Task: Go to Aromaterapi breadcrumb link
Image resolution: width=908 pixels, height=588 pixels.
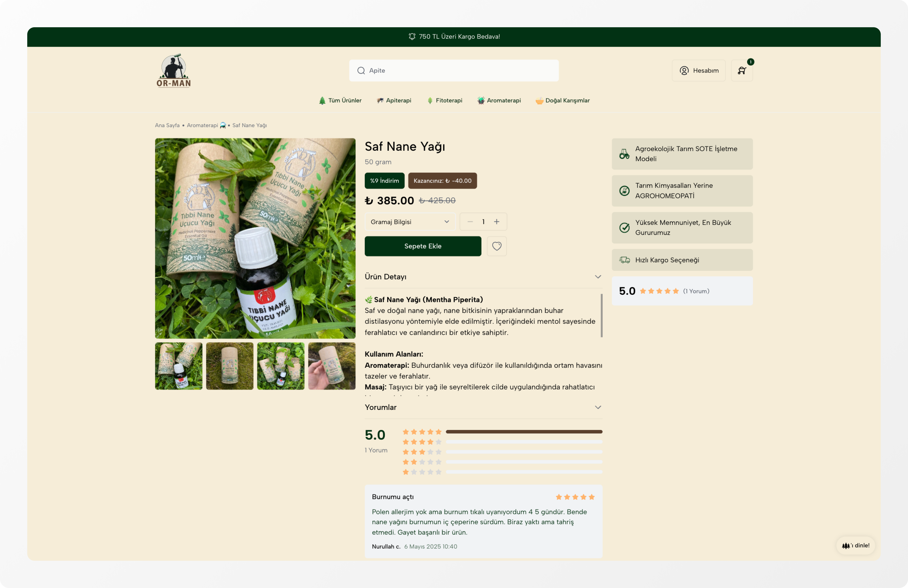Action: click(202, 125)
